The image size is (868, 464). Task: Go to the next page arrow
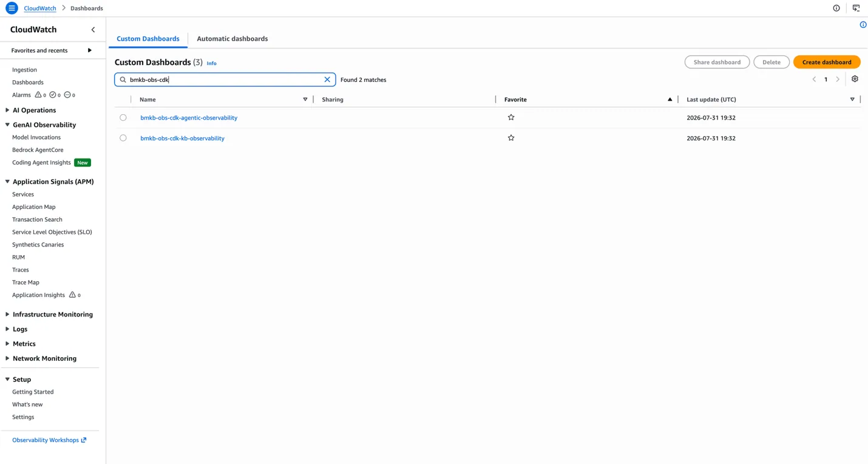[838, 80]
